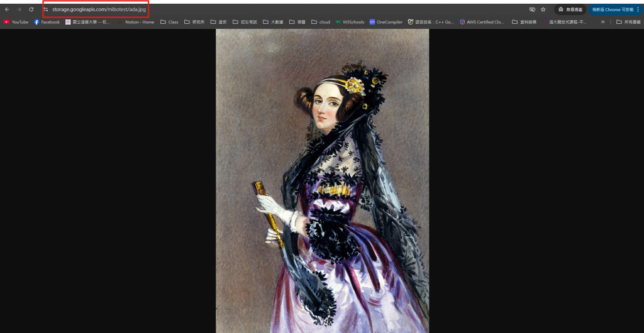Open the incognito window indicator
This screenshot has height=333, width=644.
point(570,9)
